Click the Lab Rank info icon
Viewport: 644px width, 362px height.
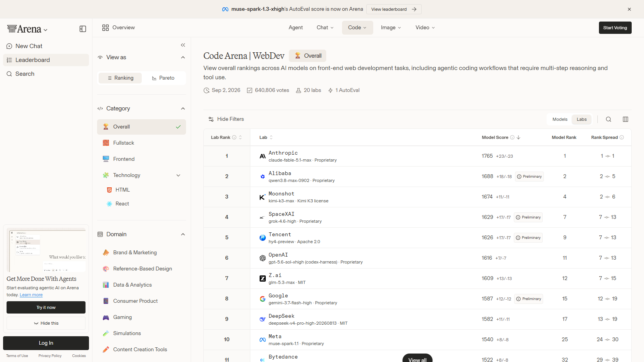pyautogui.click(x=234, y=137)
